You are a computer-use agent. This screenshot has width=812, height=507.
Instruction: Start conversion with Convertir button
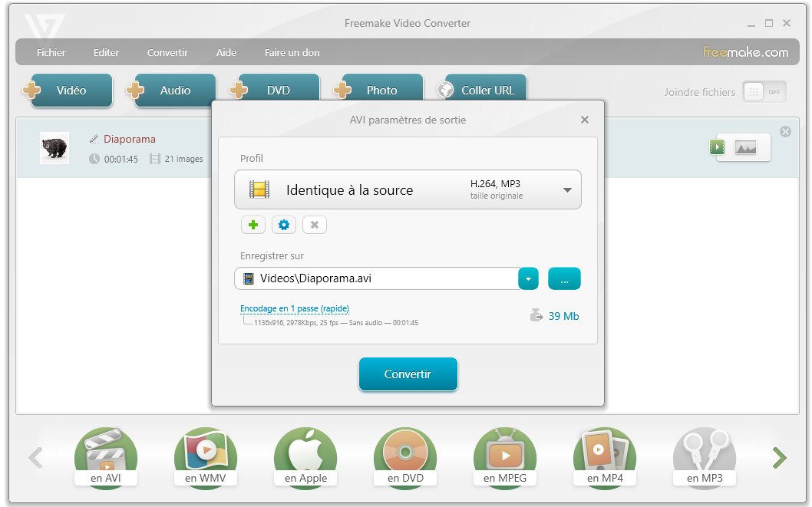coord(408,374)
